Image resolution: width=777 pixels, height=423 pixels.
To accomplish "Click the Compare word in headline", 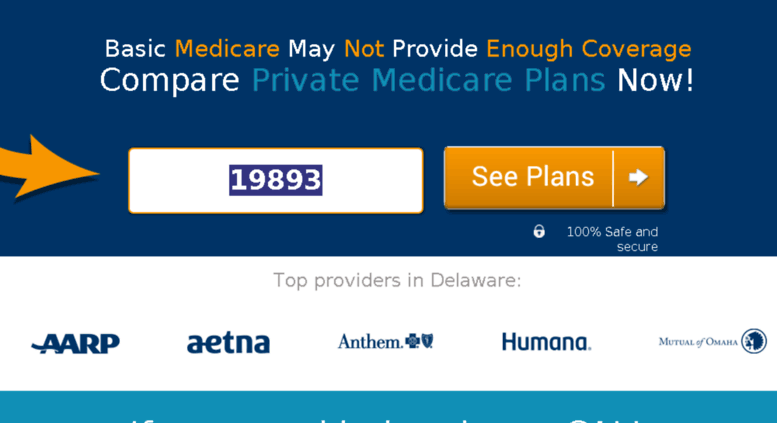I will pyautogui.click(x=169, y=80).
